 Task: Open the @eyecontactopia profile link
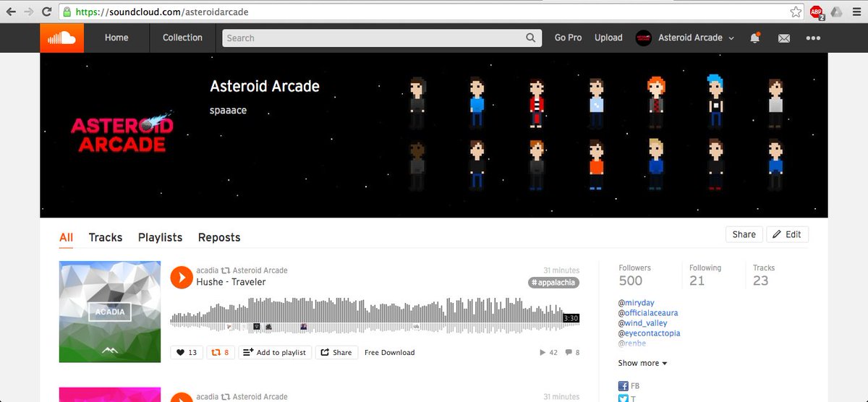tap(649, 333)
